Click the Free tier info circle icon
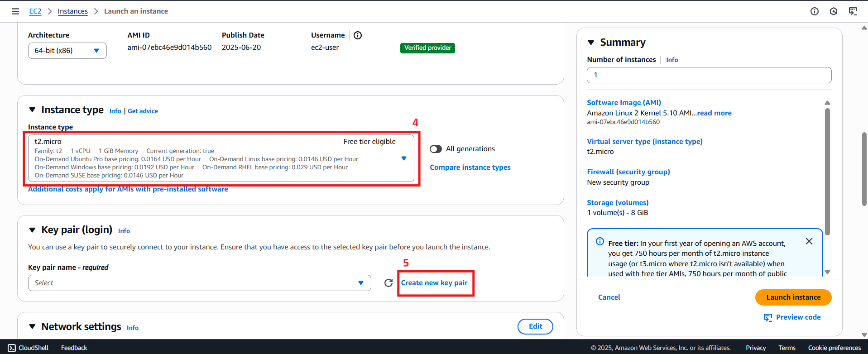Screen dimensions: 868x354 tap(600, 241)
